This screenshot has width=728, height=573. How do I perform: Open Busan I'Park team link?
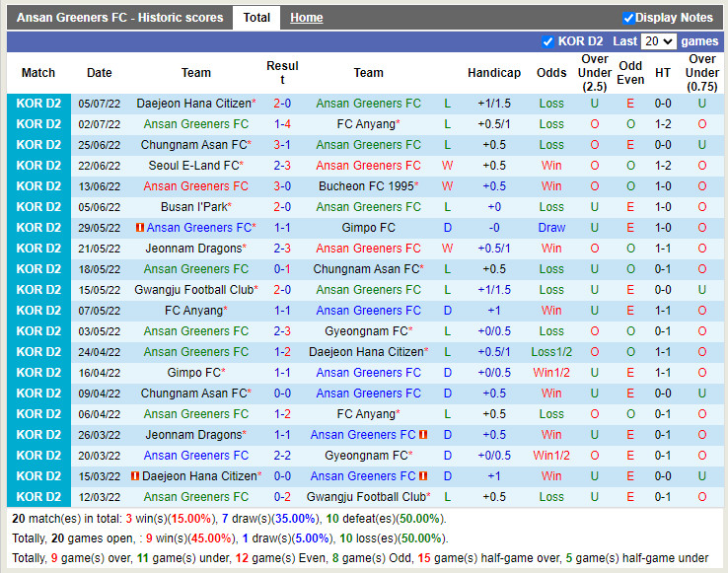tap(195, 207)
